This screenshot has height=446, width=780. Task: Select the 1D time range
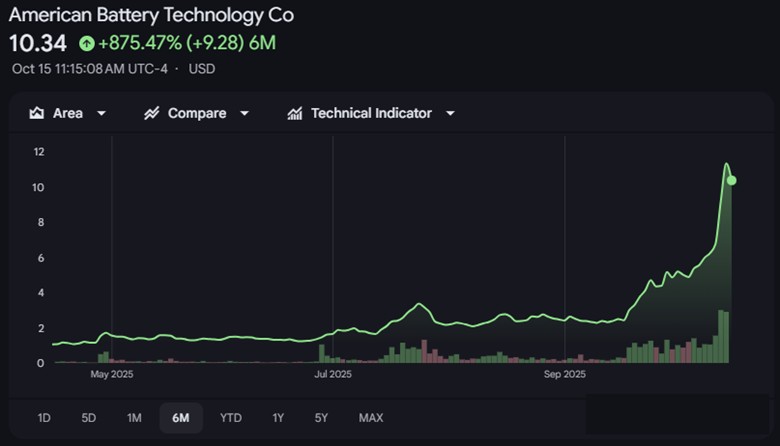pyautogui.click(x=44, y=417)
